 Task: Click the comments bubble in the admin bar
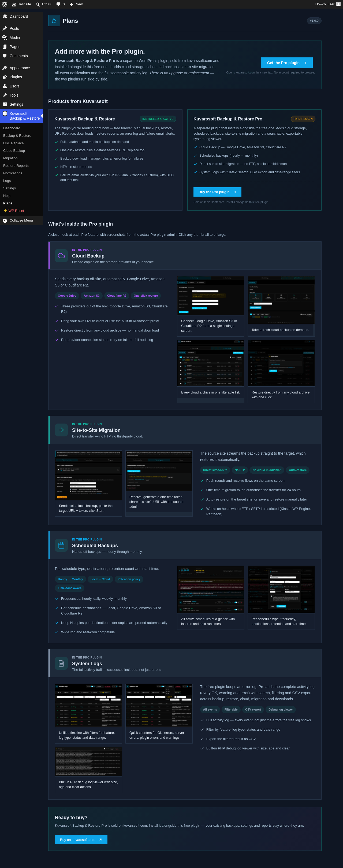(x=58, y=4)
